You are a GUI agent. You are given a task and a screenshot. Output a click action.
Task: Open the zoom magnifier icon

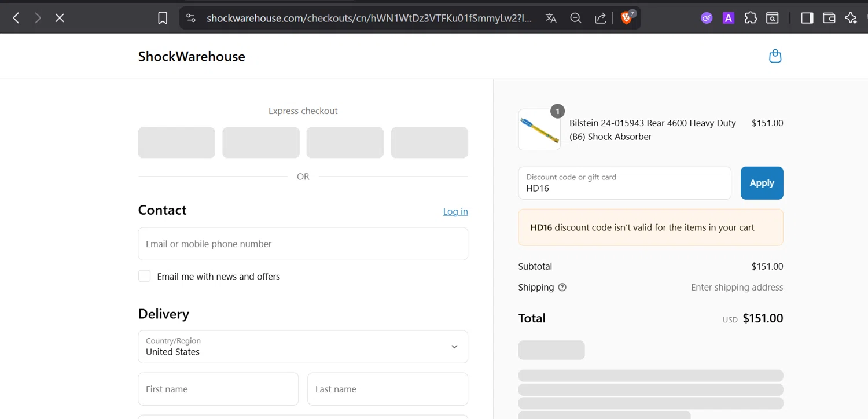575,18
